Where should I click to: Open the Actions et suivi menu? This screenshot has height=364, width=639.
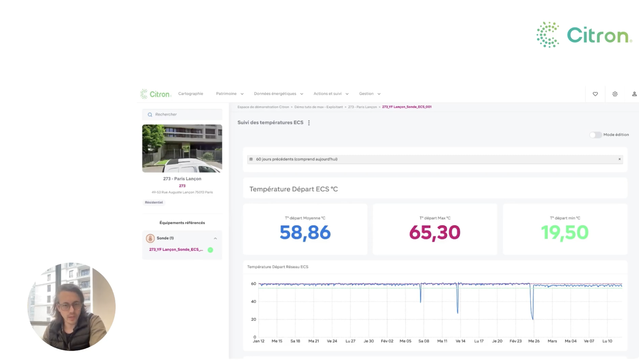click(x=330, y=94)
